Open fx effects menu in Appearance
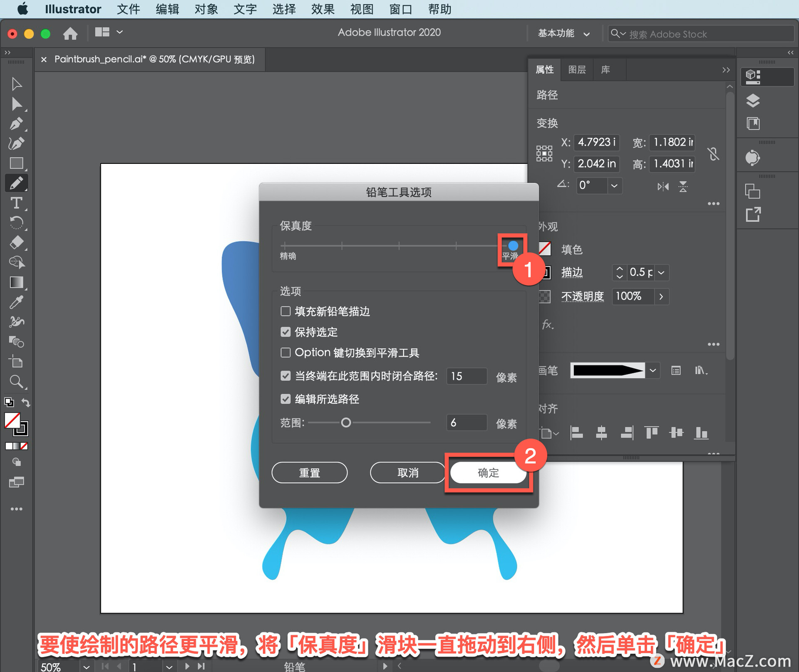This screenshot has height=672, width=799. [x=547, y=324]
